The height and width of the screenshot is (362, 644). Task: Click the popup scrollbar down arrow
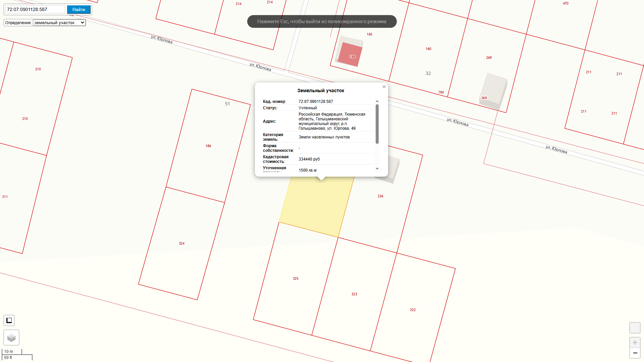point(377,169)
